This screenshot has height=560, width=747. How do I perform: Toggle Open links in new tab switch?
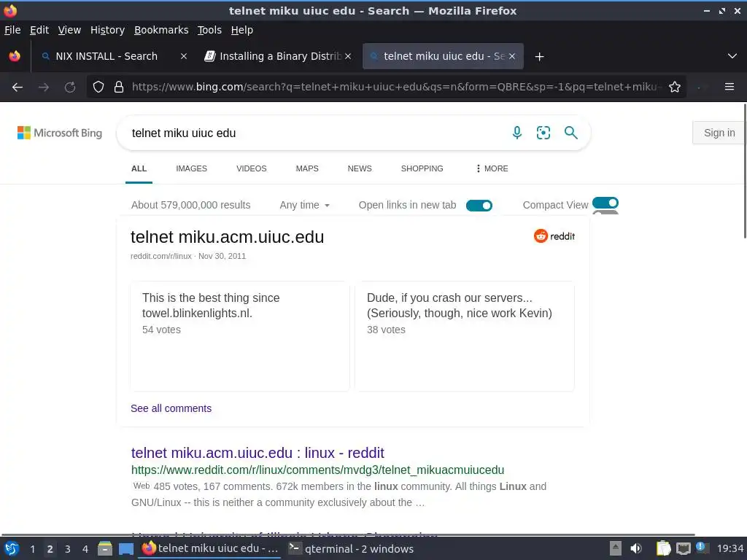[x=479, y=205]
